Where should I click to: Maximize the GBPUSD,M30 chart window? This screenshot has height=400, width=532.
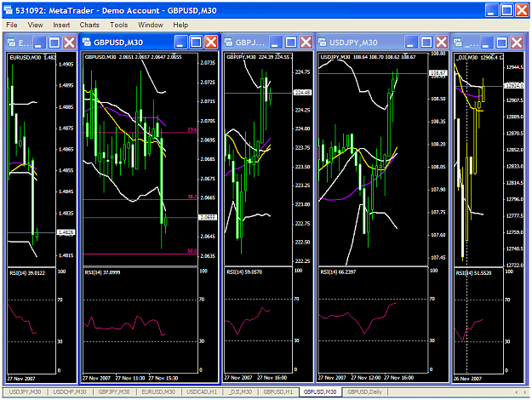pos(196,42)
